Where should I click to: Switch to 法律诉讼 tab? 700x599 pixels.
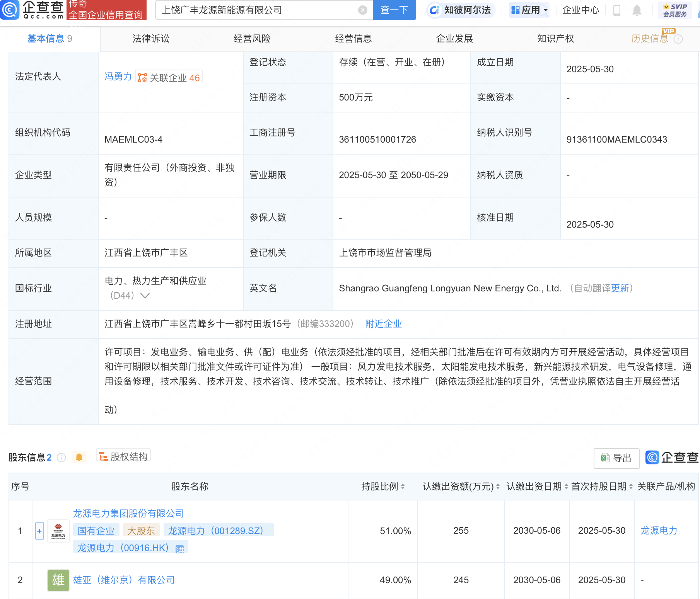pyautogui.click(x=151, y=39)
